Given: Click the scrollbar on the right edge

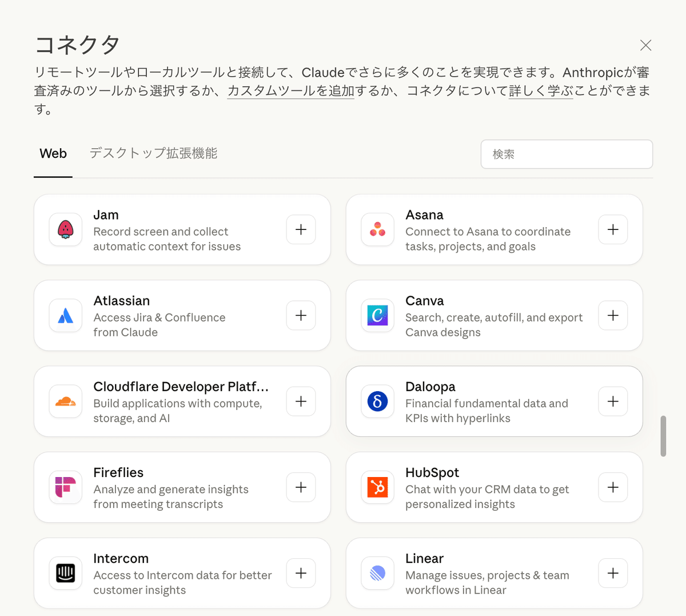Looking at the screenshot, I should [664, 435].
